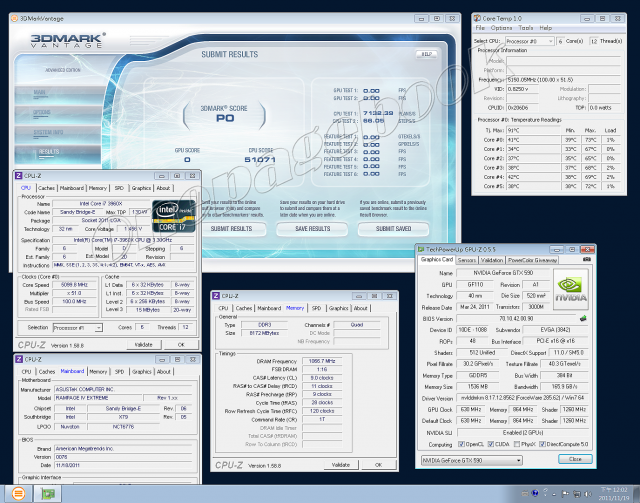This screenshot has width=640, height=503.
Task: Click the NVIDIA logo in GPU-Z
Action: [571, 289]
